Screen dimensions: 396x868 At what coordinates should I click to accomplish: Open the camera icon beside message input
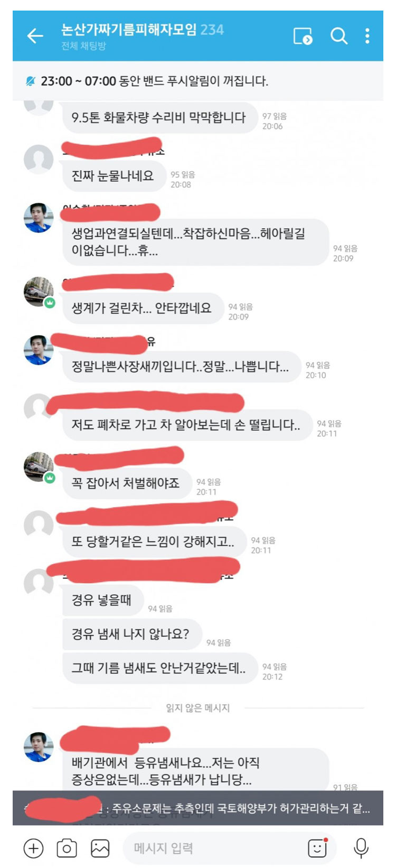pos(67,848)
